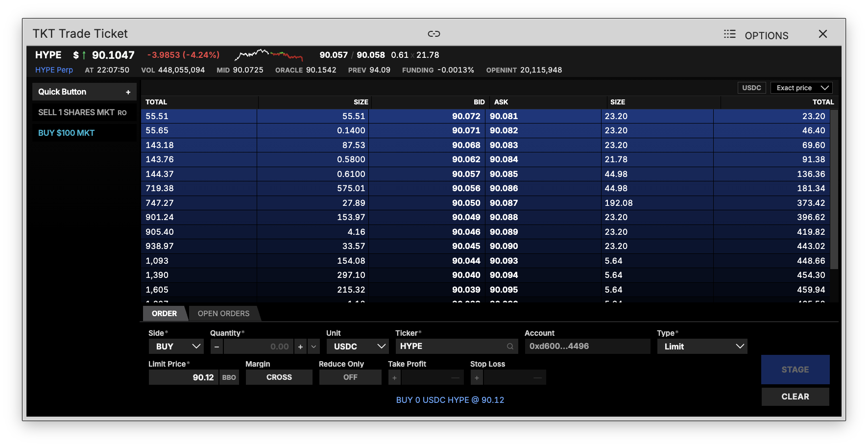
Task: Set limit price to BBO
Action: point(229,377)
